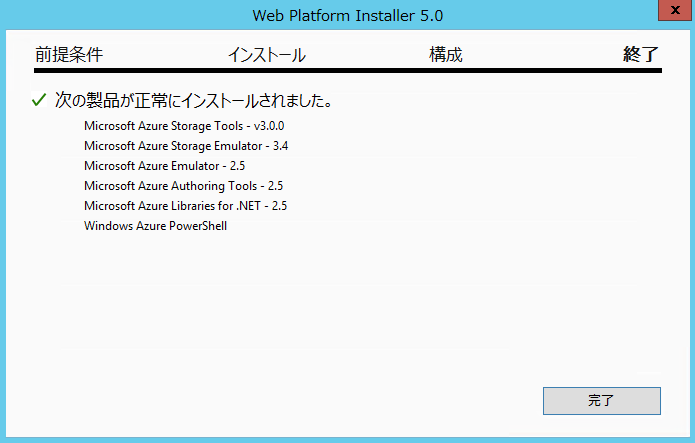Select the 前提条件 step heading
Viewport: 695px width, 443px height.
[x=69, y=55]
